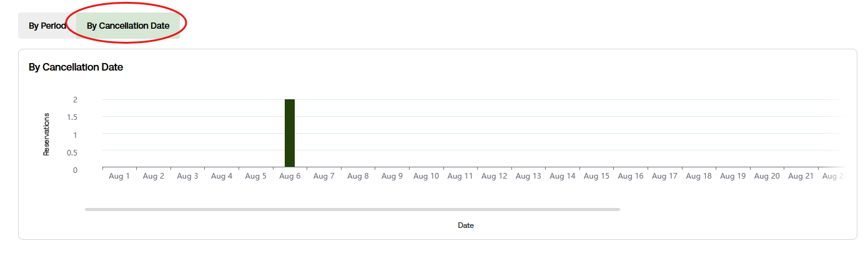Click the Reservations y-axis title

tap(46, 134)
